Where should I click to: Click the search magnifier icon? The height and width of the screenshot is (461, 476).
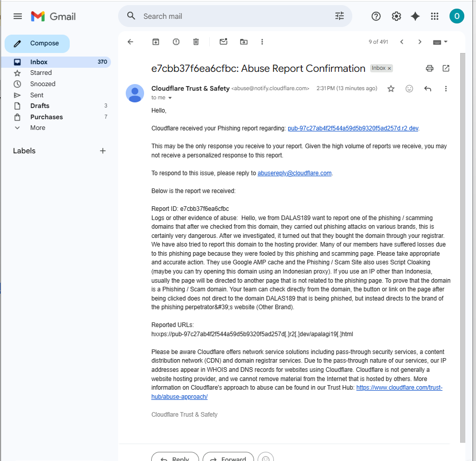pos(131,16)
